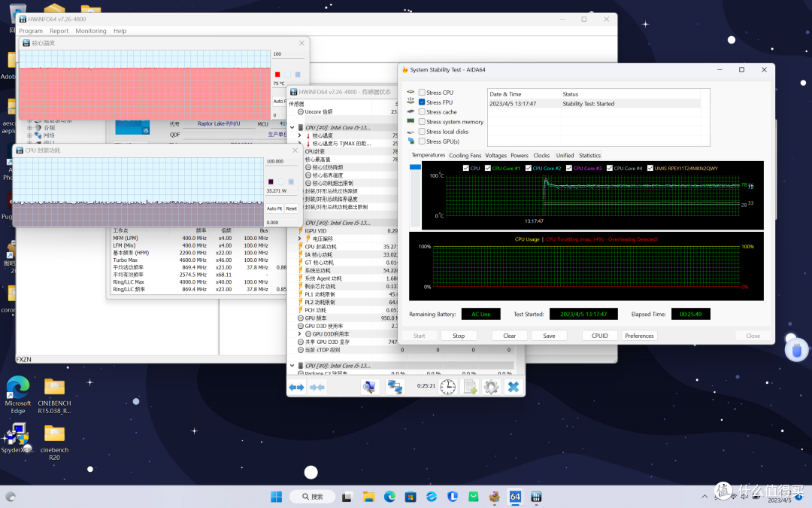Click the blue X close-sensors icon
812x508 pixels.
coord(513,387)
